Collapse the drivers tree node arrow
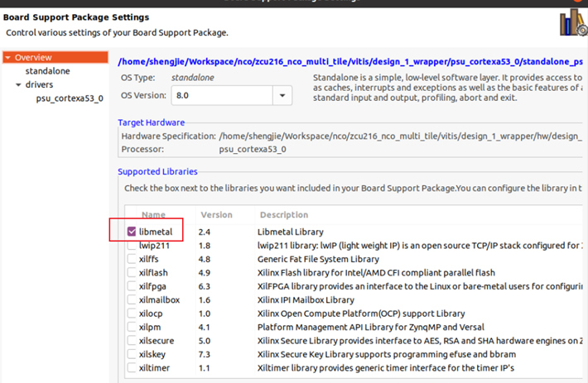This screenshot has width=588, height=383. (x=18, y=85)
